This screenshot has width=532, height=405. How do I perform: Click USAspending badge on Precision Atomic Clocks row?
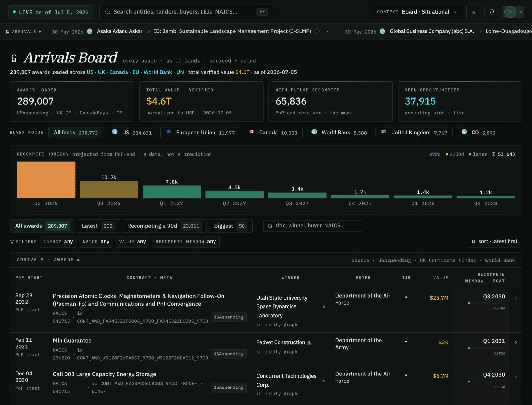click(228, 317)
